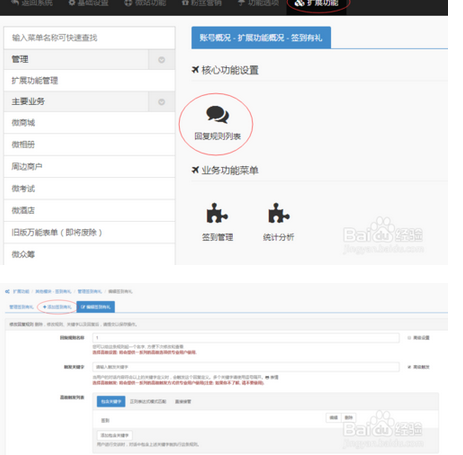Open the 回复规则列表 chat bubble icon
This screenshot has height=455, width=463.
tap(217, 114)
